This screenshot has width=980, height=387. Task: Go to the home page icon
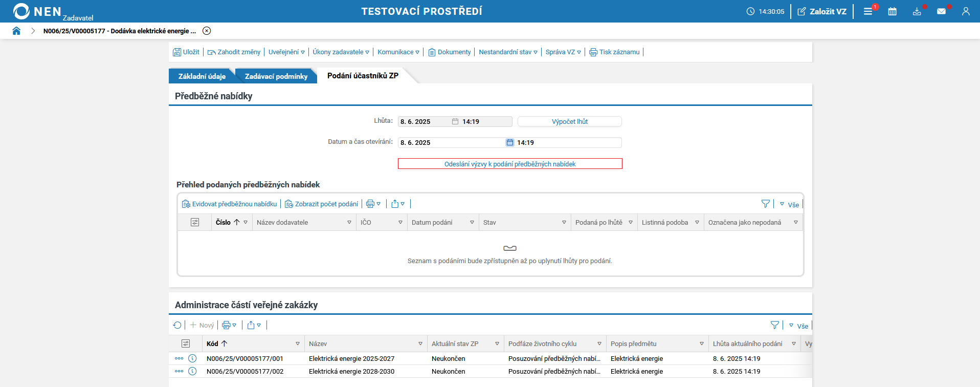coord(16,31)
